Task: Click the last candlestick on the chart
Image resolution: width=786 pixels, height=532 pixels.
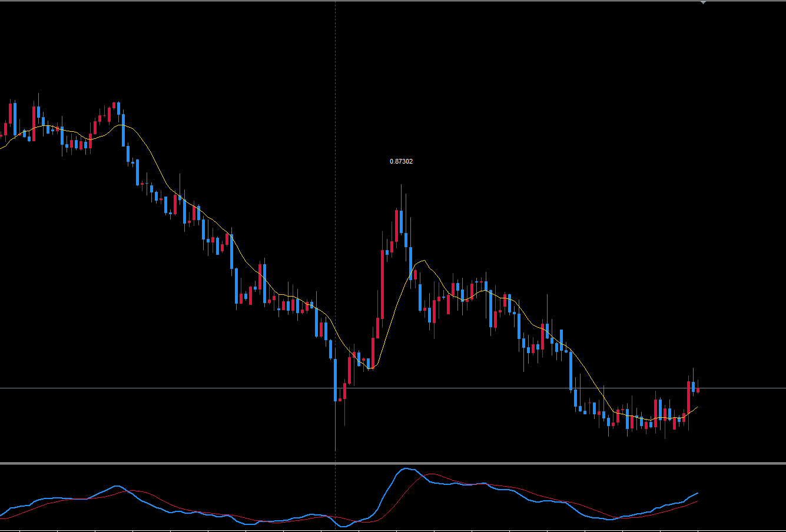Action: point(698,390)
